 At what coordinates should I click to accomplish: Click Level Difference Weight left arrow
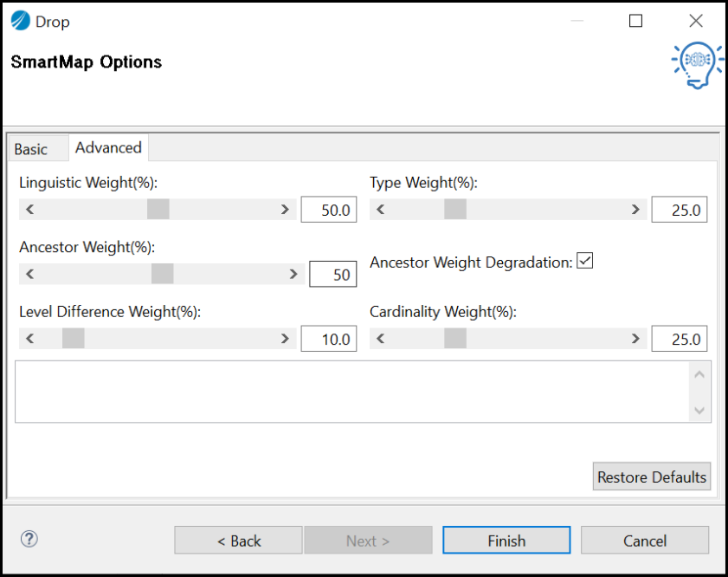point(30,339)
